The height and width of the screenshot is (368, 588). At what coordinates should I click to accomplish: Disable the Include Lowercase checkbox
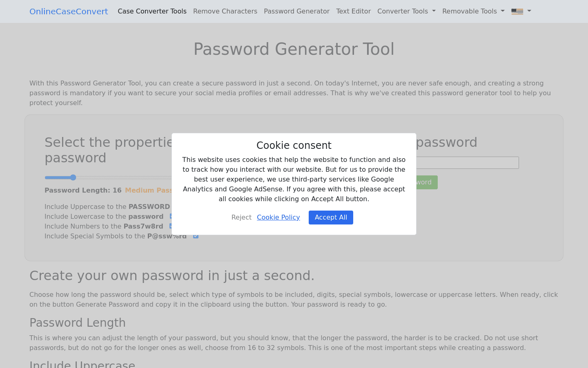tap(171, 216)
